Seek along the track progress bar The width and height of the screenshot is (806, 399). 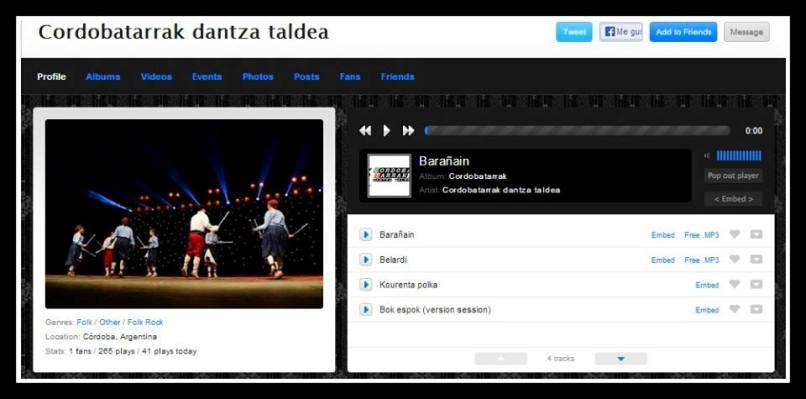pos(577,131)
